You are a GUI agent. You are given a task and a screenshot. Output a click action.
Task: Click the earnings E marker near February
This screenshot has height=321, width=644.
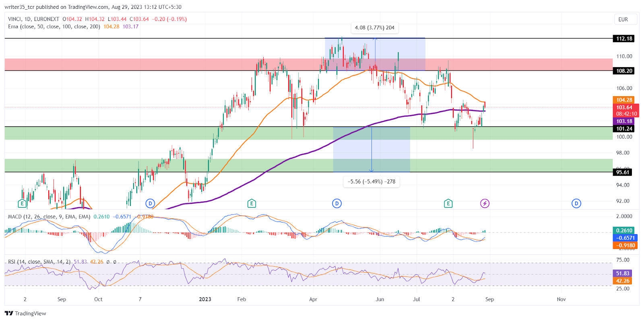pyautogui.click(x=252, y=204)
